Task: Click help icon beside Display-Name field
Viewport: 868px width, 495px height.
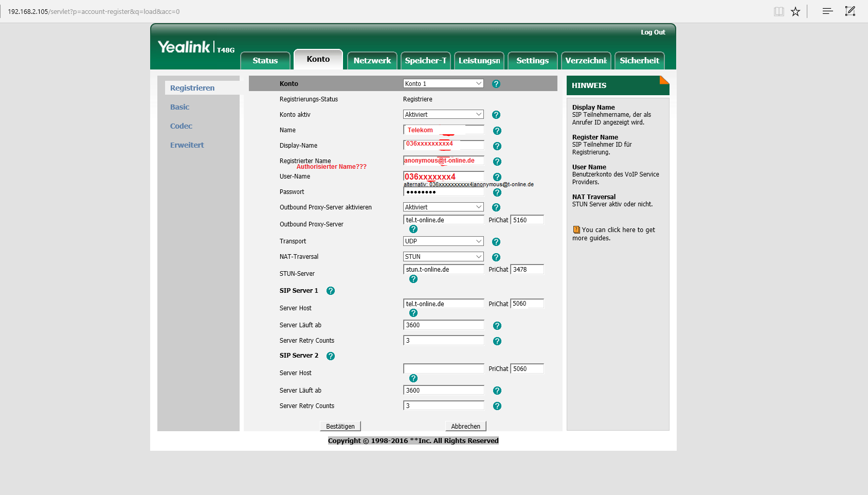Action: tap(497, 146)
